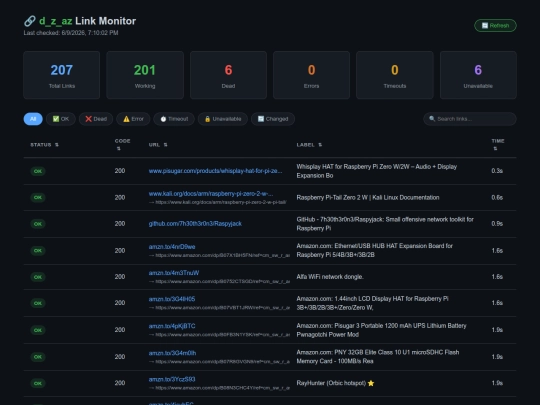540x405 pixels.
Task: Click the Raspberry Pi-Tail Zero 2 W label
Action: pyautogui.click(x=368, y=197)
